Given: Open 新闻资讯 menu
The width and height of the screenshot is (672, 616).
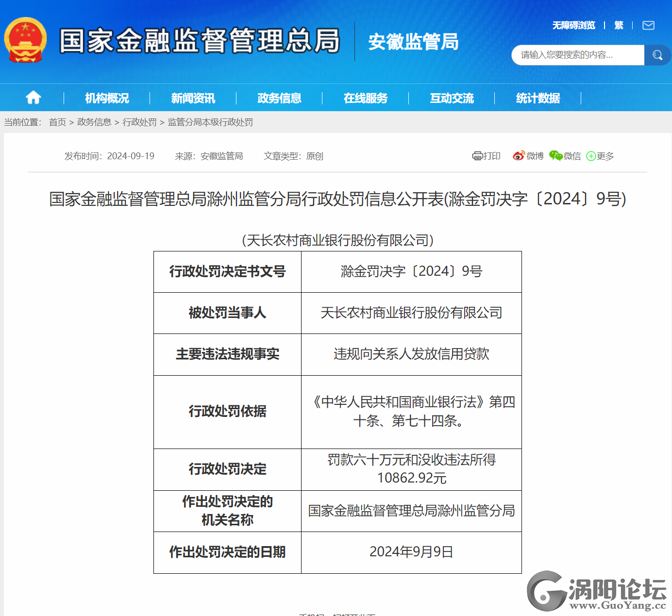Looking at the screenshot, I should [x=193, y=98].
